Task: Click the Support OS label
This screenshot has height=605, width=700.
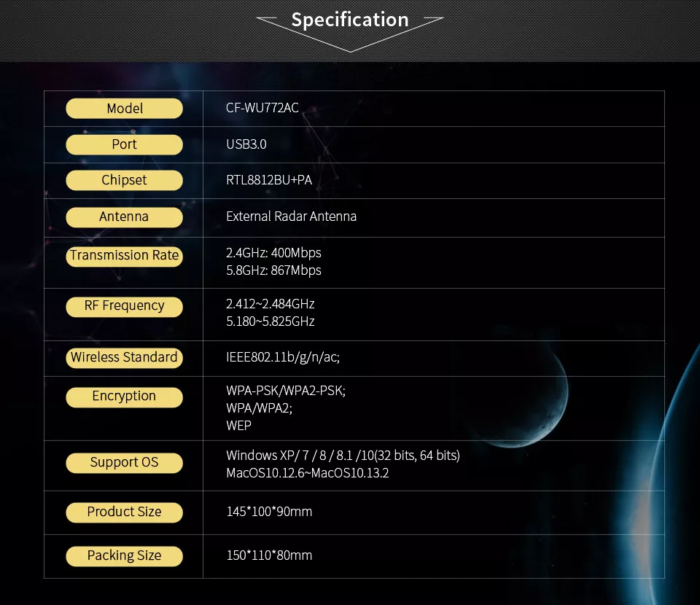Action: (x=124, y=462)
